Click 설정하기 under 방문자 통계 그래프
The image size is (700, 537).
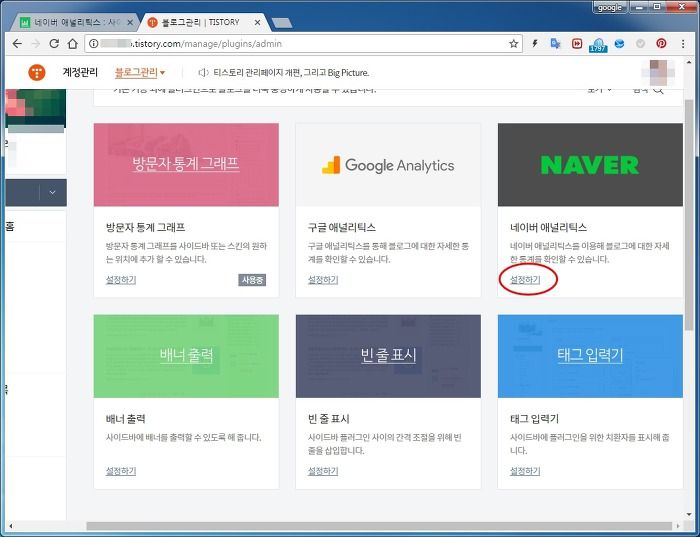tap(121, 280)
